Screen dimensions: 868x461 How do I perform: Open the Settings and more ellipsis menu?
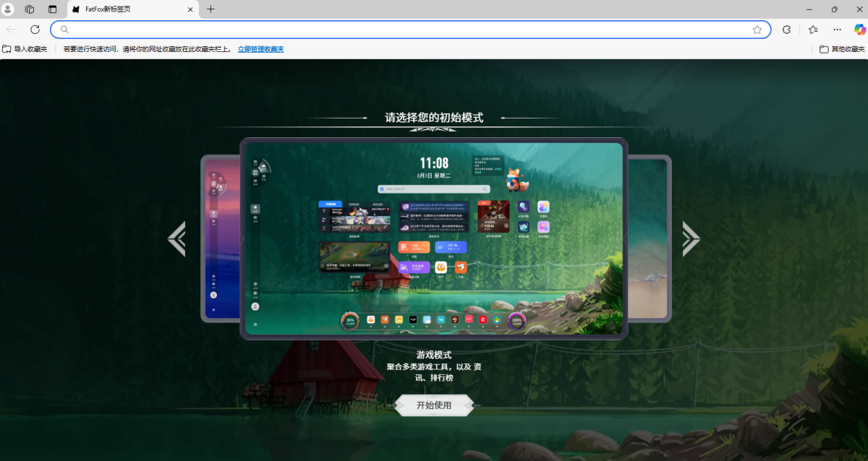[837, 30]
